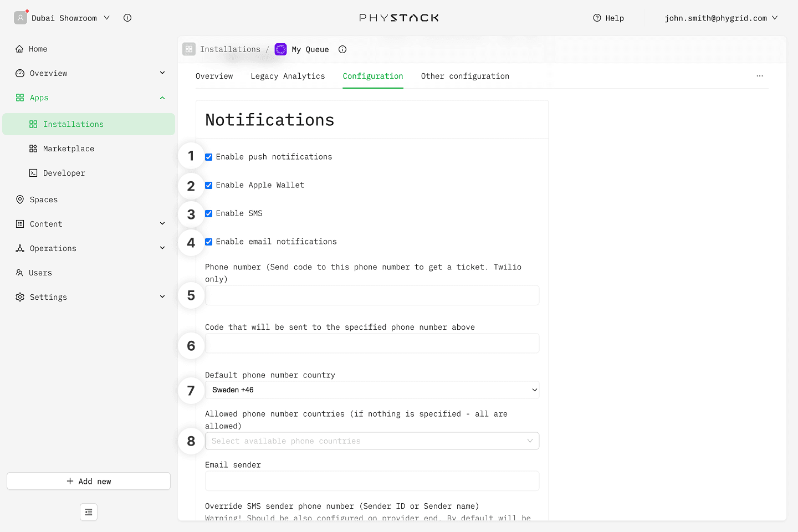Click the info icon beside Dubai Showroom
The width and height of the screenshot is (798, 532).
127,18
